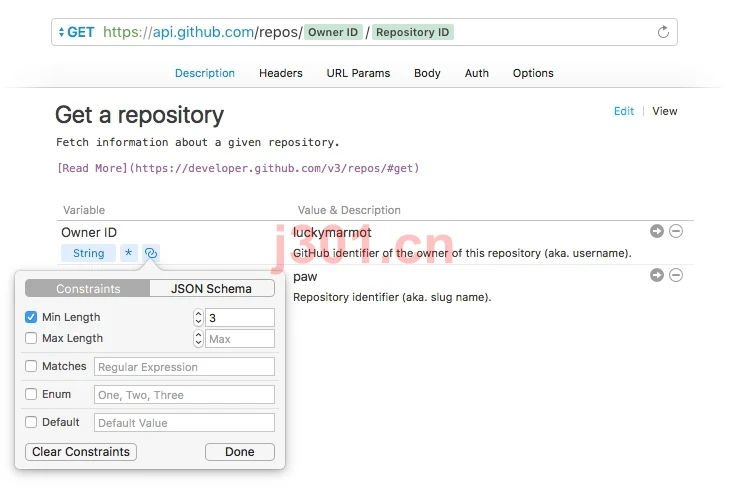729x488 pixels.
Task: Open the Headers tab
Action: pyautogui.click(x=280, y=73)
